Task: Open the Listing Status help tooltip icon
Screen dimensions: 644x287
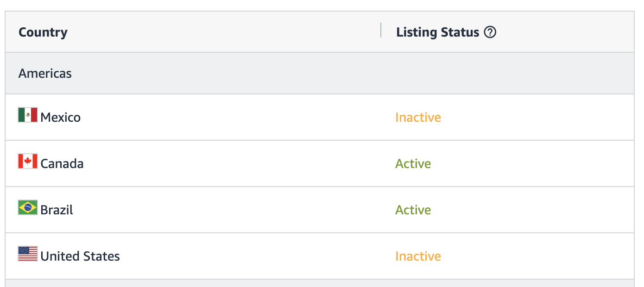Action: pos(490,32)
